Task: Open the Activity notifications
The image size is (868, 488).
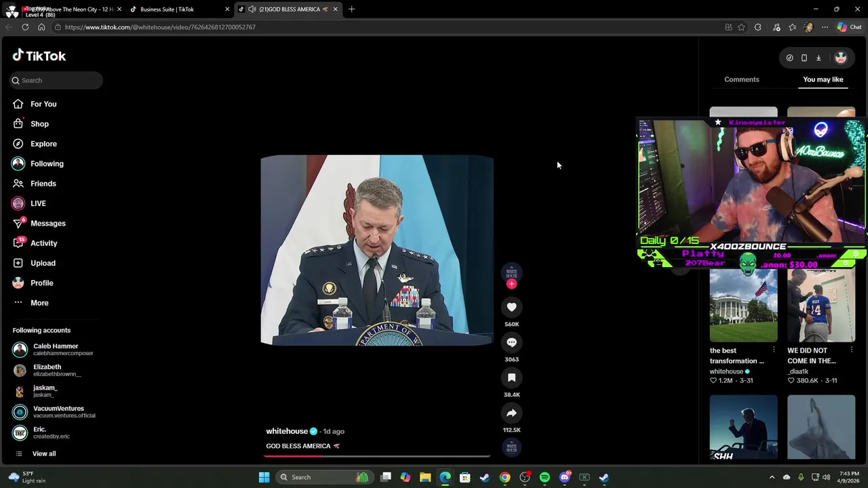Action: (x=35, y=243)
